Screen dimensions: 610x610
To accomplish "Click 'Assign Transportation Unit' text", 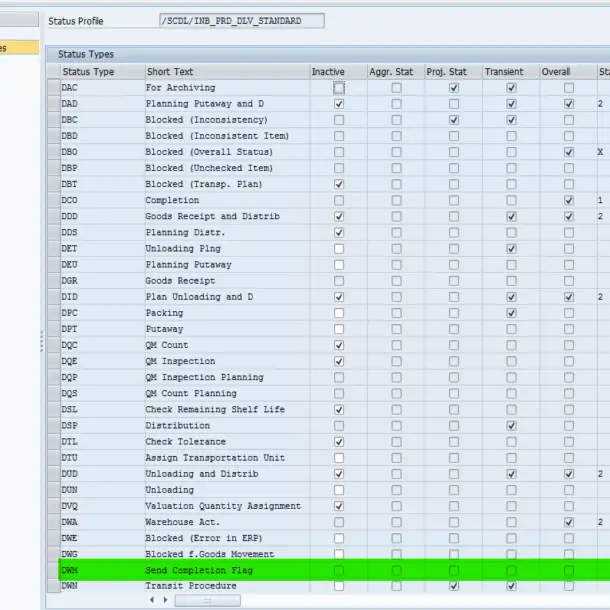I will click(215, 458).
